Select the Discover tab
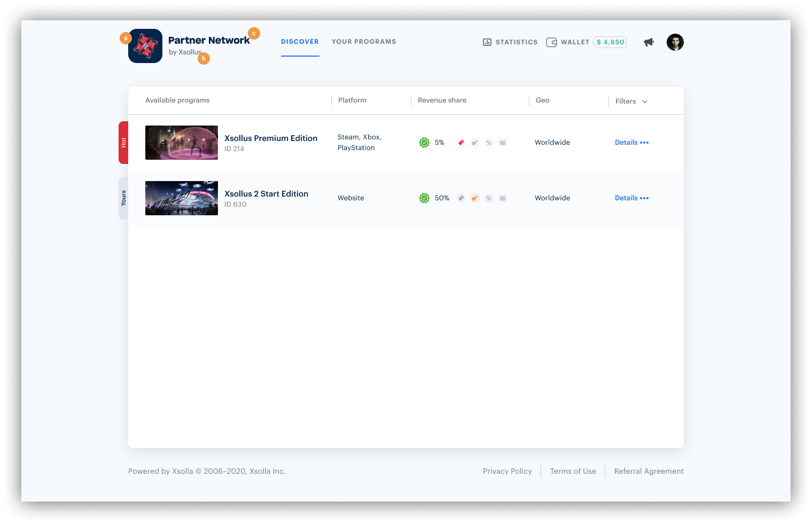The height and width of the screenshot is (524, 812). [300, 42]
